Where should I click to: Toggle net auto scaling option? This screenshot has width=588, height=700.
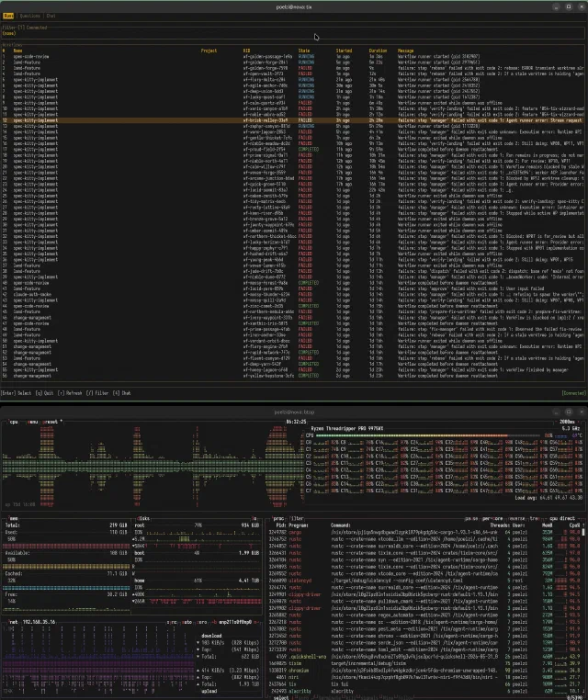tap(187, 622)
